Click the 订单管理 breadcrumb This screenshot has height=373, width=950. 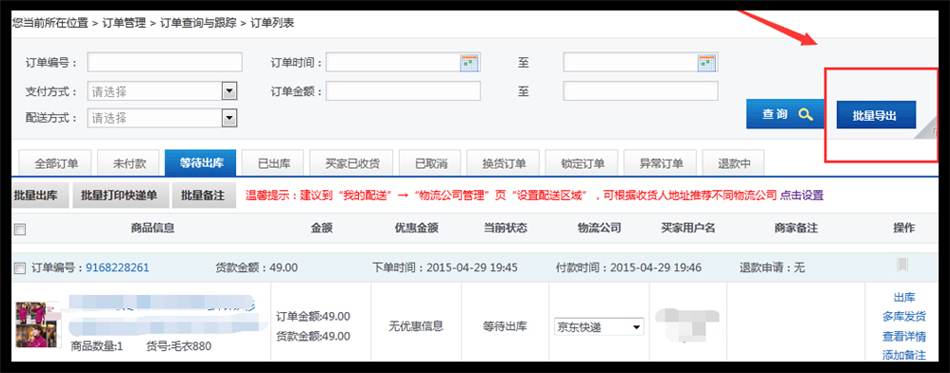coord(124,24)
